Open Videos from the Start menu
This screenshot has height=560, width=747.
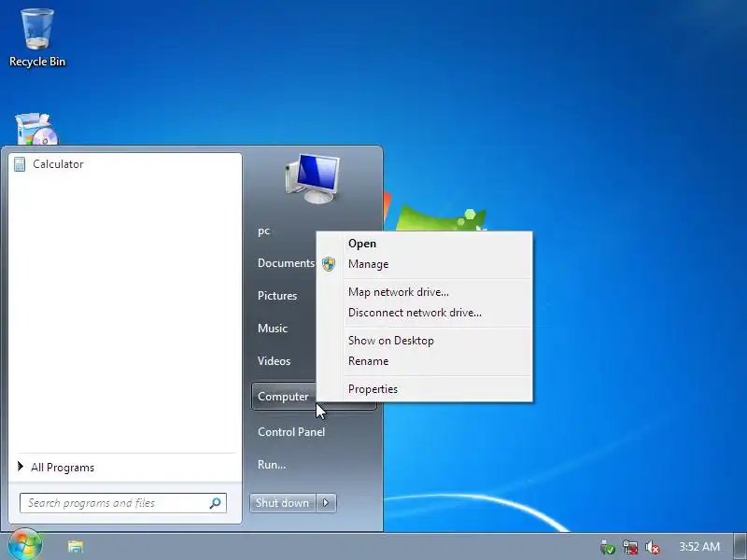click(274, 361)
